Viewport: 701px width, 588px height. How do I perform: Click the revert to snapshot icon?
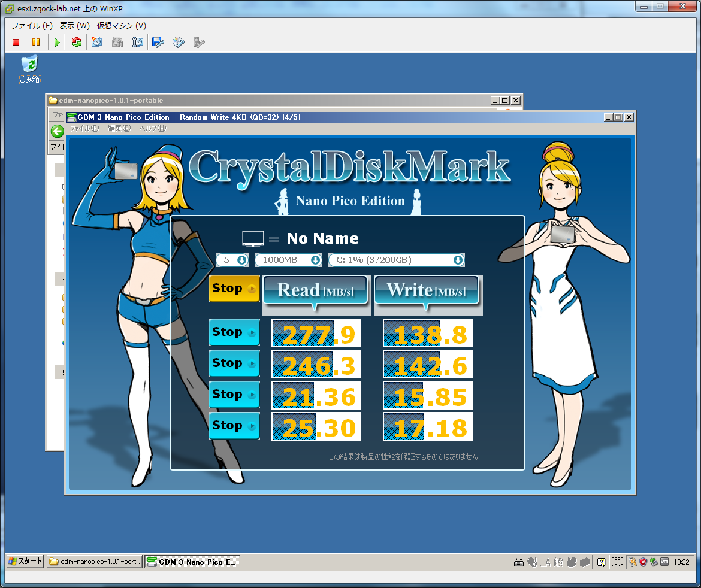point(117,43)
